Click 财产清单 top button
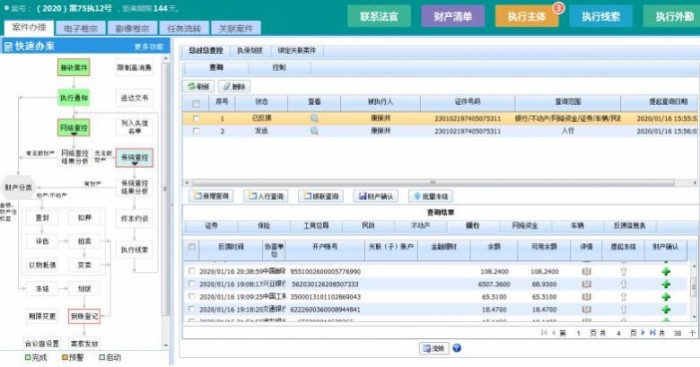 (453, 17)
